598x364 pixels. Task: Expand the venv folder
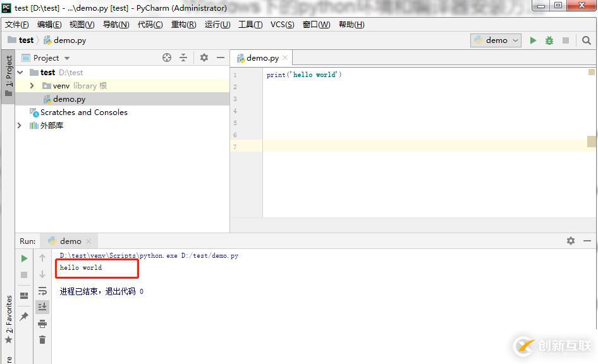tap(32, 86)
